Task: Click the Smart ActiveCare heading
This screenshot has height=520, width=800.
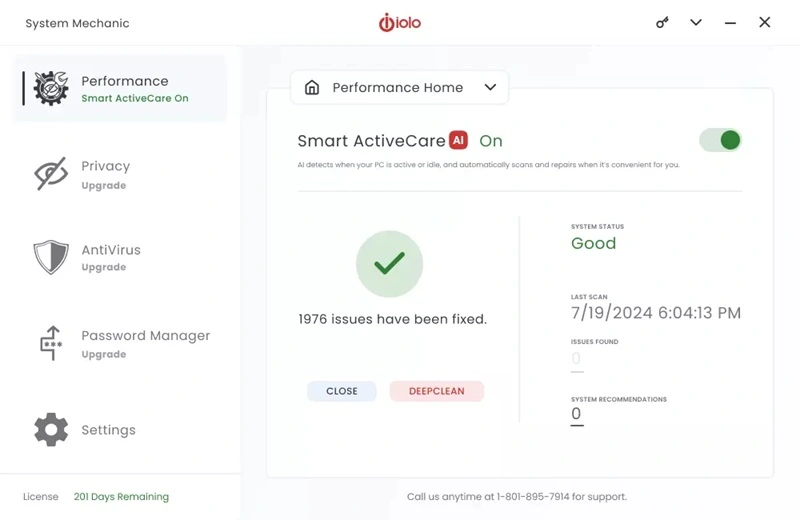Action: pyautogui.click(x=371, y=141)
